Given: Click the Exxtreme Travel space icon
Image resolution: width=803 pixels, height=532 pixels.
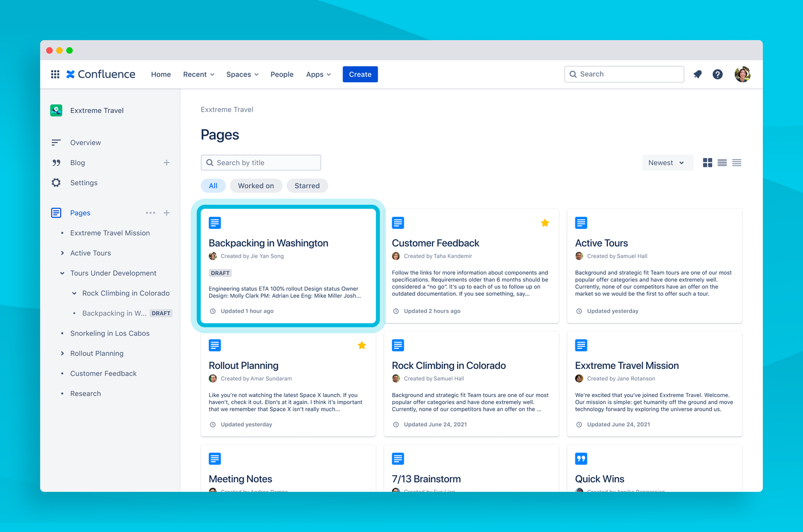Looking at the screenshot, I should coord(56,110).
